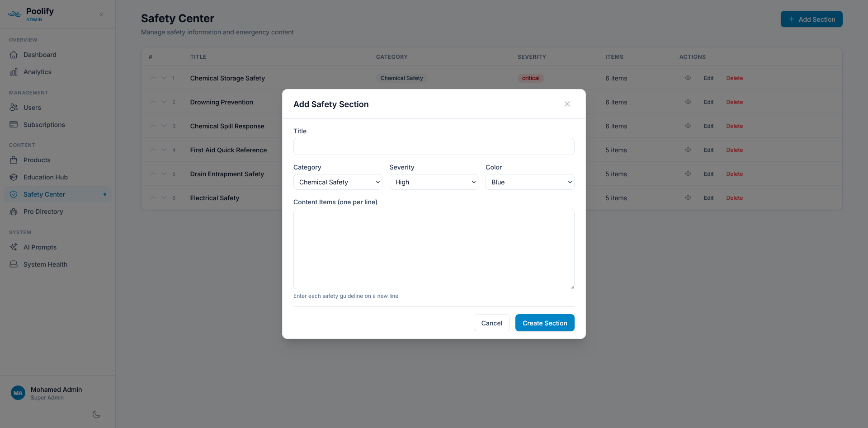The image size is (868, 428).
Task: Toggle visibility of Drain Entrapment Safety
Action: 688,174
